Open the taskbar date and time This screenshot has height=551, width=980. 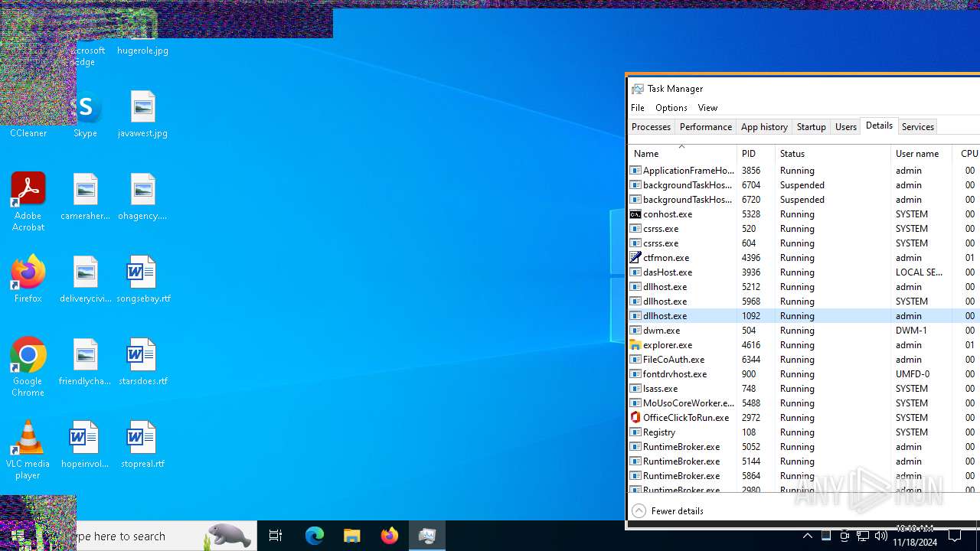click(x=914, y=536)
